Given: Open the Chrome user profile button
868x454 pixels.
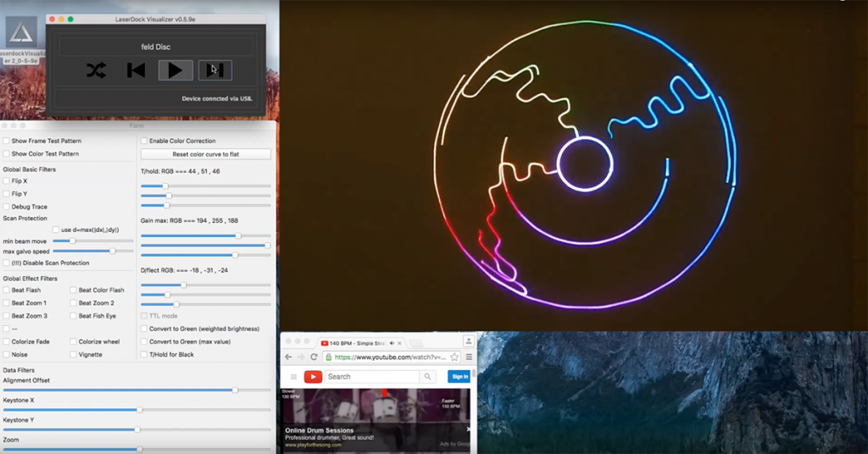Looking at the screenshot, I should [467, 341].
